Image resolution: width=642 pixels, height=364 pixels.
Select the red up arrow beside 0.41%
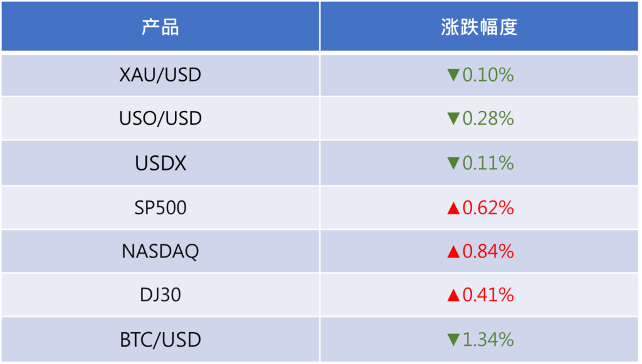[x=454, y=295]
